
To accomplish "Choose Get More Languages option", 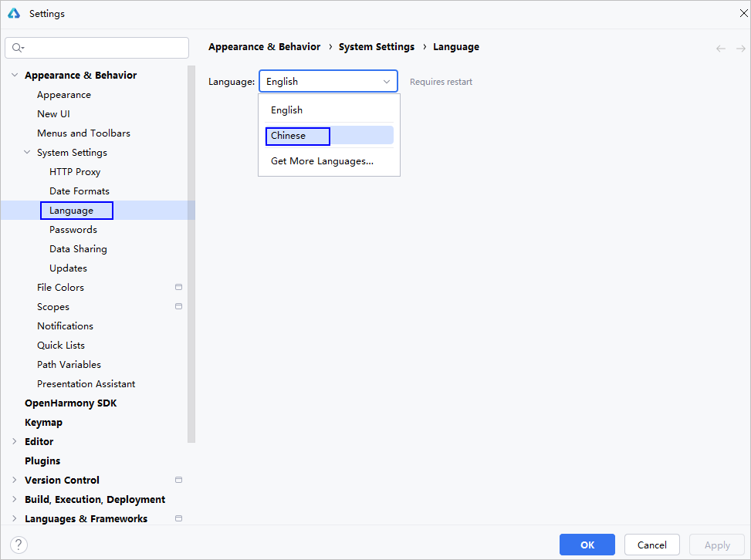I will pyautogui.click(x=322, y=161).
